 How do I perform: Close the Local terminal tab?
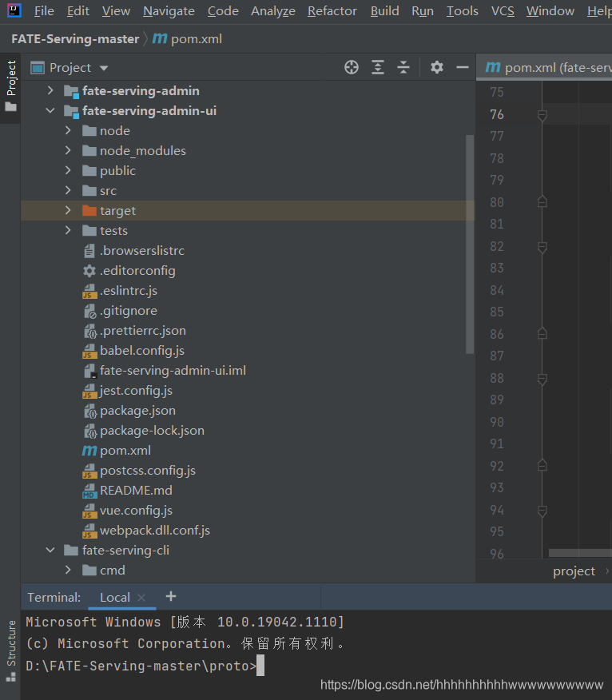[141, 598]
